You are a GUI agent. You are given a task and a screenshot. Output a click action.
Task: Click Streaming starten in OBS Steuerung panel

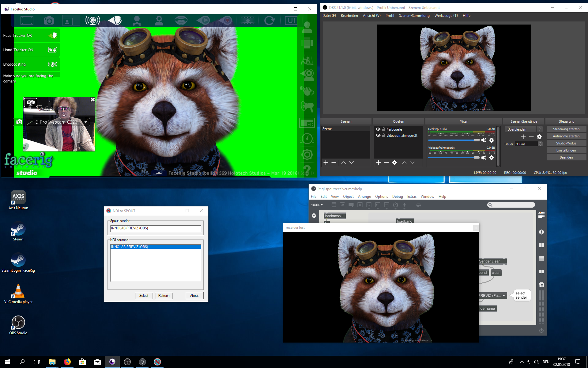pos(566,129)
